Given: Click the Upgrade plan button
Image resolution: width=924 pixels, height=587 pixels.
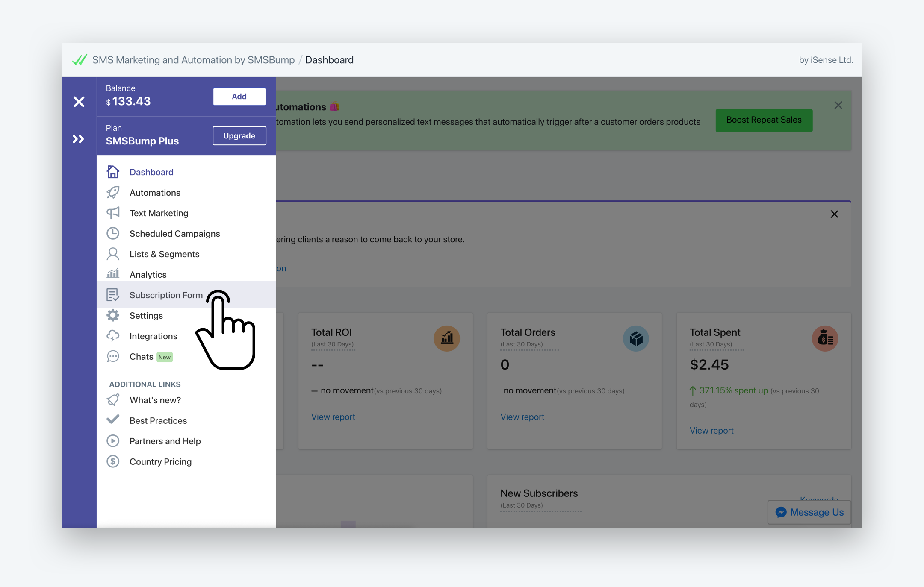Looking at the screenshot, I should point(239,136).
